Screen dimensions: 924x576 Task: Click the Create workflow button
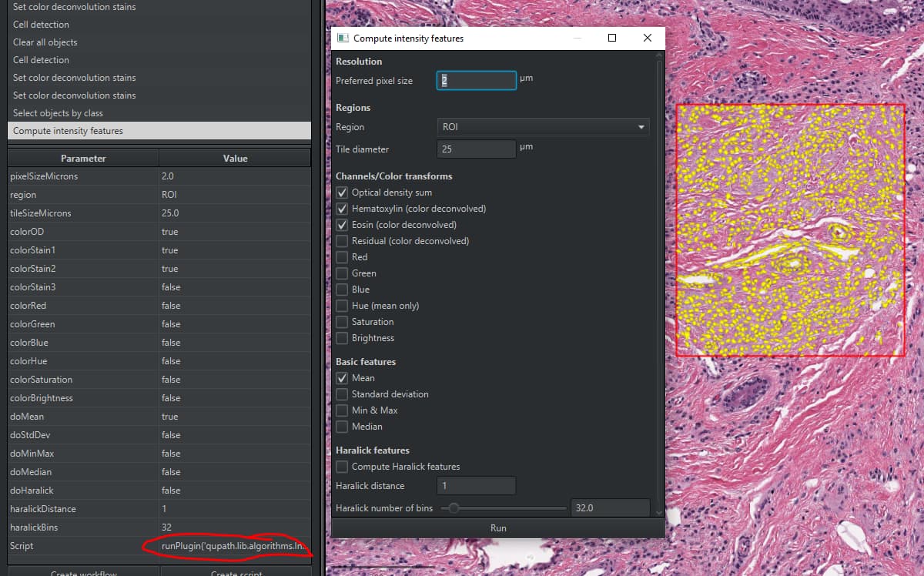pos(82,573)
